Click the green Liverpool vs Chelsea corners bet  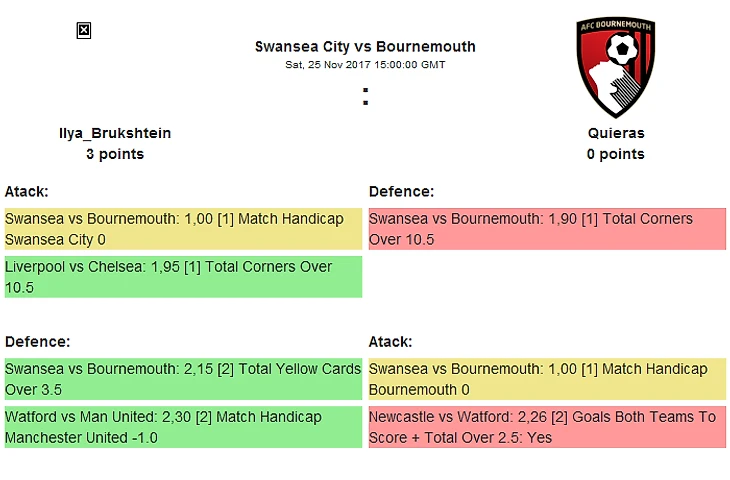183,277
